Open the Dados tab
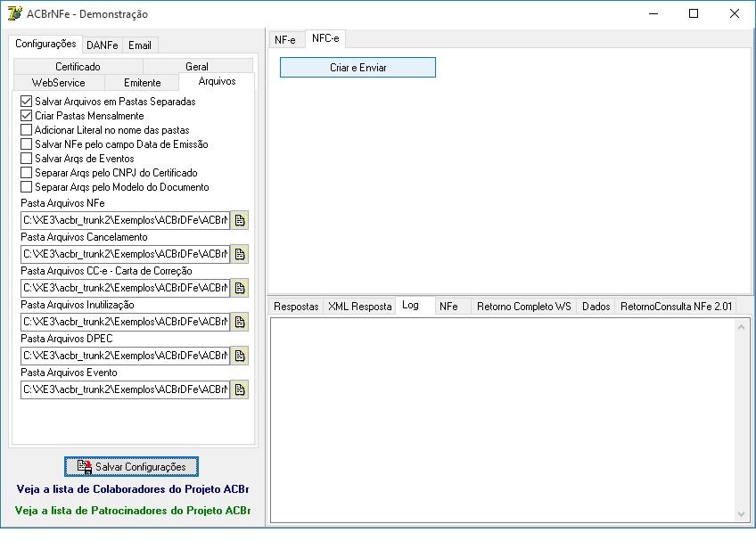Image resolution: width=756 pixels, height=549 pixels. click(596, 307)
